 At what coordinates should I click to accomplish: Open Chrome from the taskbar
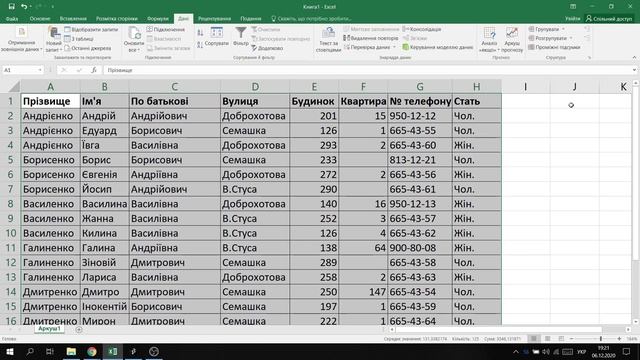tap(92, 351)
